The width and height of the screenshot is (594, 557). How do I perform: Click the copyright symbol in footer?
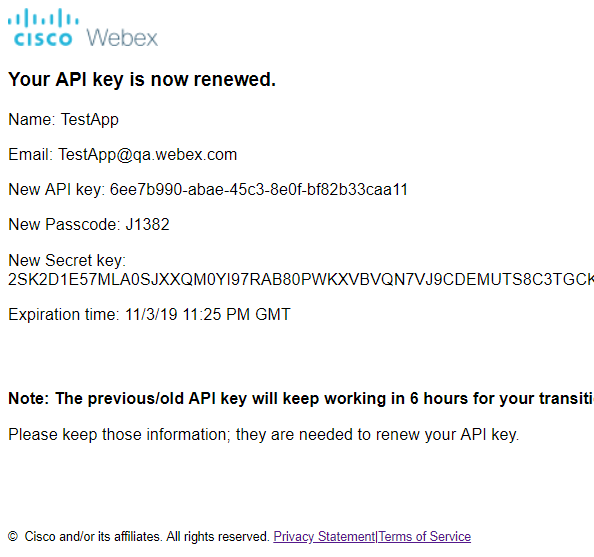click(x=13, y=537)
